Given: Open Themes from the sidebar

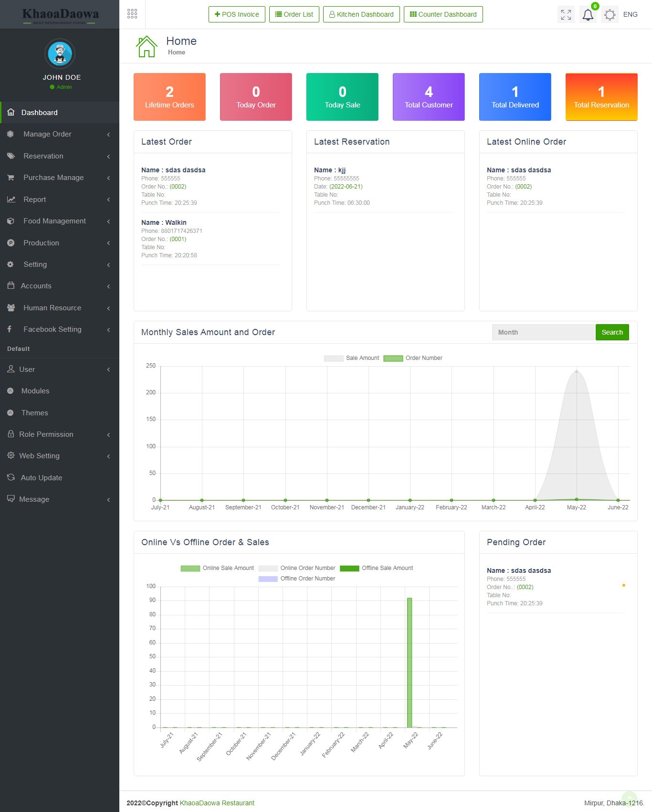Looking at the screenshot, I should (x=34, y=413).
